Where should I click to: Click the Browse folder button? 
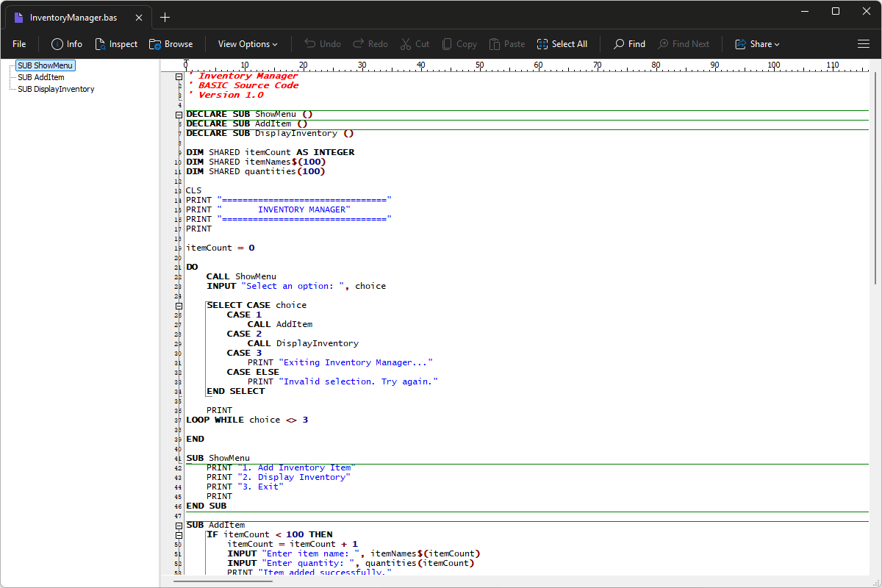(171, 44)
